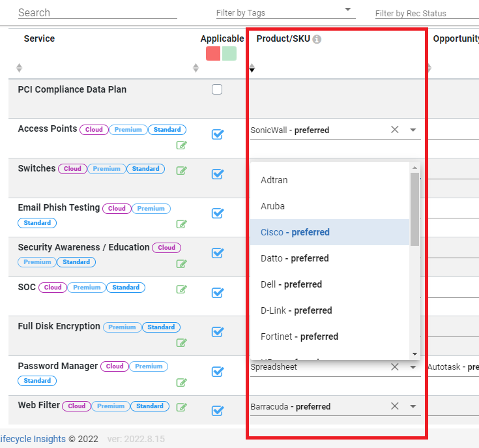
Task: Click Standard tag on Email Phish Testing
Action: click(37, 223)
